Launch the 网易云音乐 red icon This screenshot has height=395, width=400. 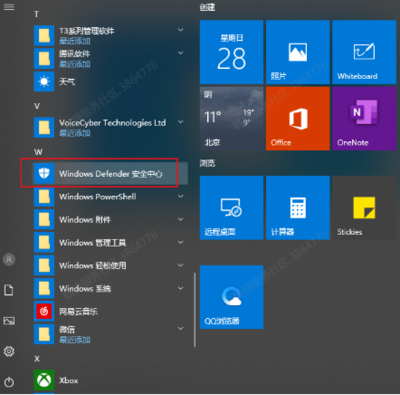(44, 311)
